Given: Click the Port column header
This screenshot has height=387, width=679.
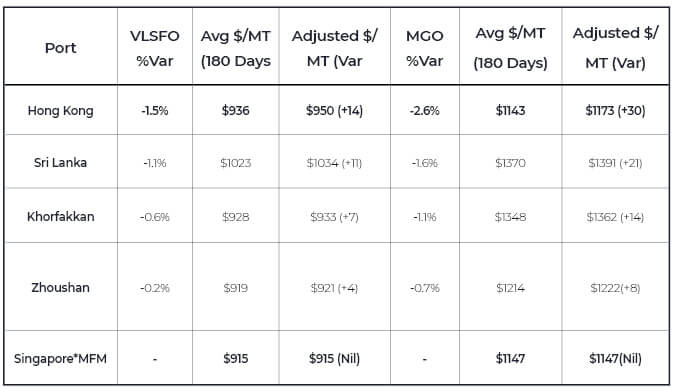Looking at the screenshot, I should click(x=61, y=48).
